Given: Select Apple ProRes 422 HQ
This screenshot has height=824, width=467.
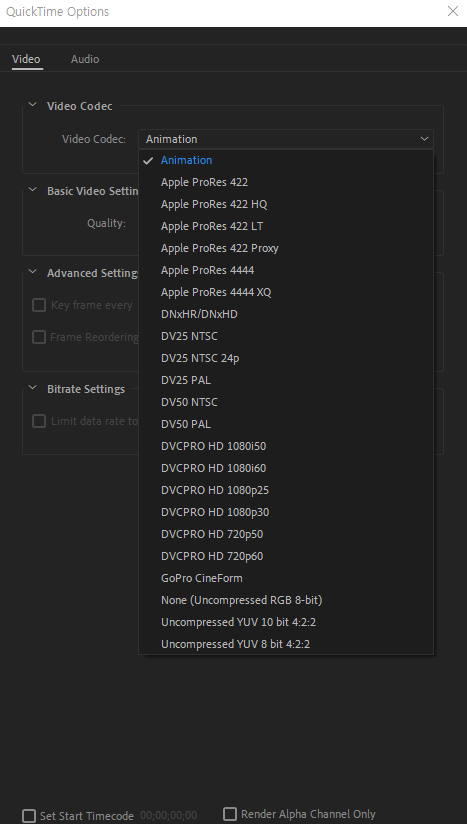Looking at the screenshot, I should click(286, 204).
